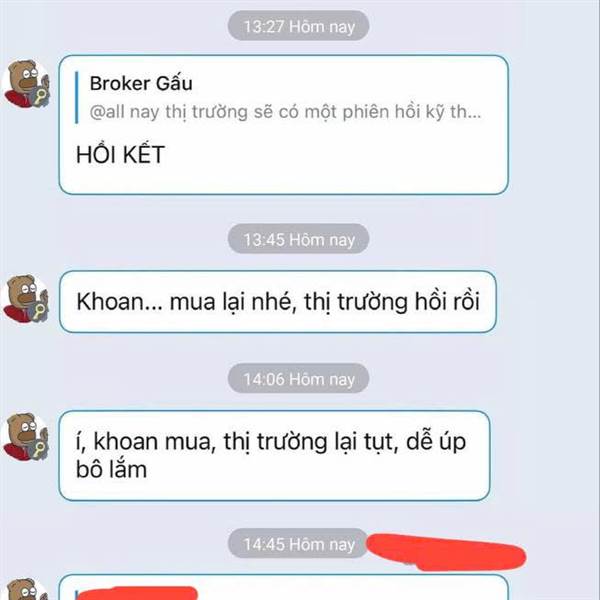Tap the bottom message bubble with red redaction
This screenshot has height=600, width=600.
[283, 588]
